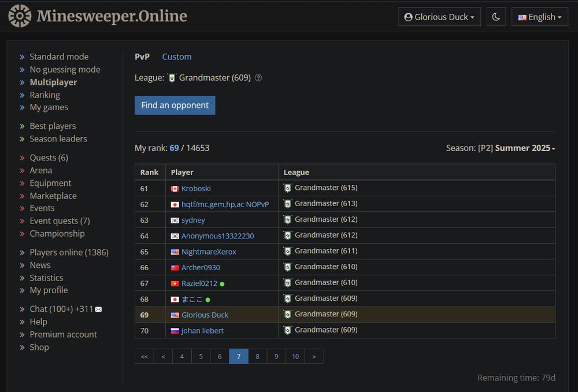Open hqtf/mc,gem,hp,ac NOPvP player profile

[x=225, y=204]
